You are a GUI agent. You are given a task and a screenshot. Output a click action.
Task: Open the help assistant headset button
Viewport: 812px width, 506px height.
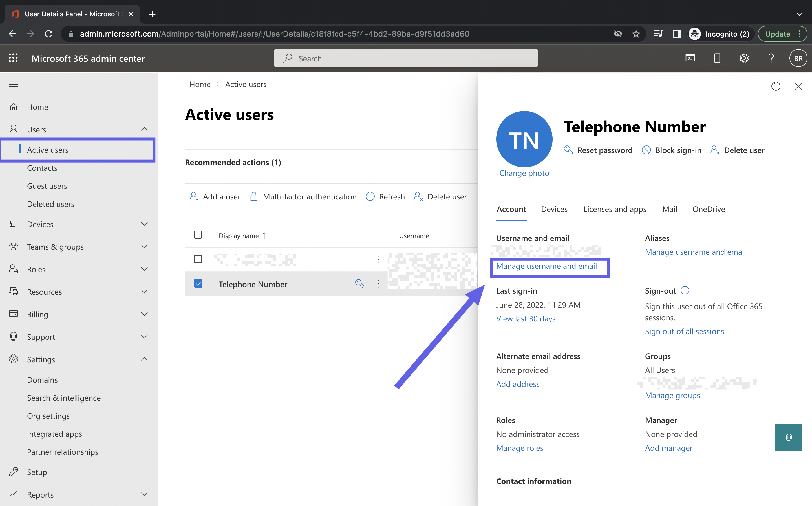pyautogui.click(x=789, y=437)
